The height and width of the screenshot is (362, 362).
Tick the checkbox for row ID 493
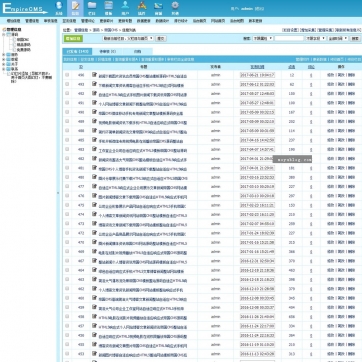click(67, 84)
